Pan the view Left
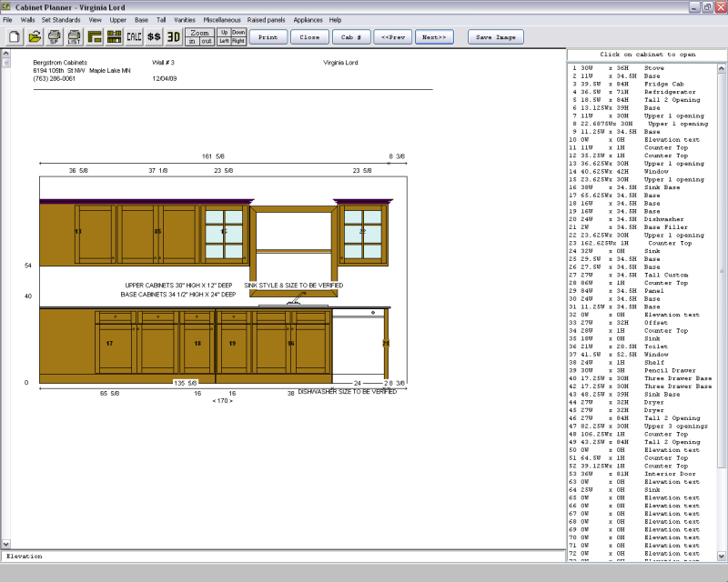 pyautogui.click(x=224, y=41)
